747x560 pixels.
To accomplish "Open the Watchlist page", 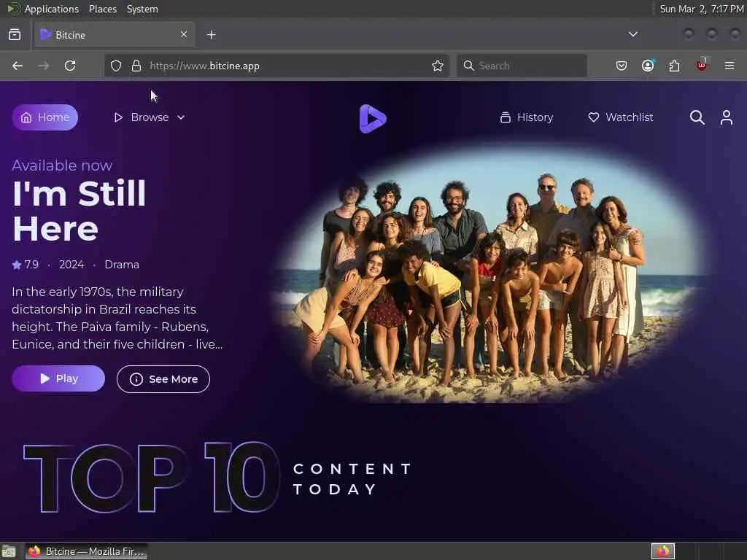I will click(x=620, y=117).
